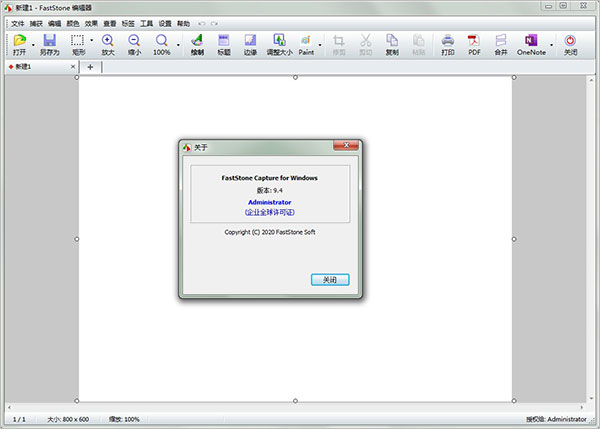
Task: Expand the dropdown arrow beside OneNote
Action: coord(551,45)
